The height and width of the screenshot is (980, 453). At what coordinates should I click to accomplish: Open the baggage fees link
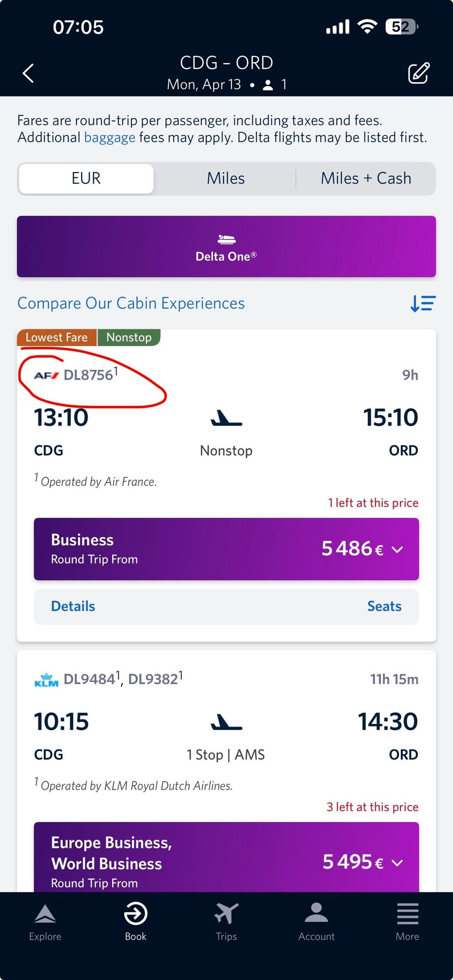pos(109,137)
